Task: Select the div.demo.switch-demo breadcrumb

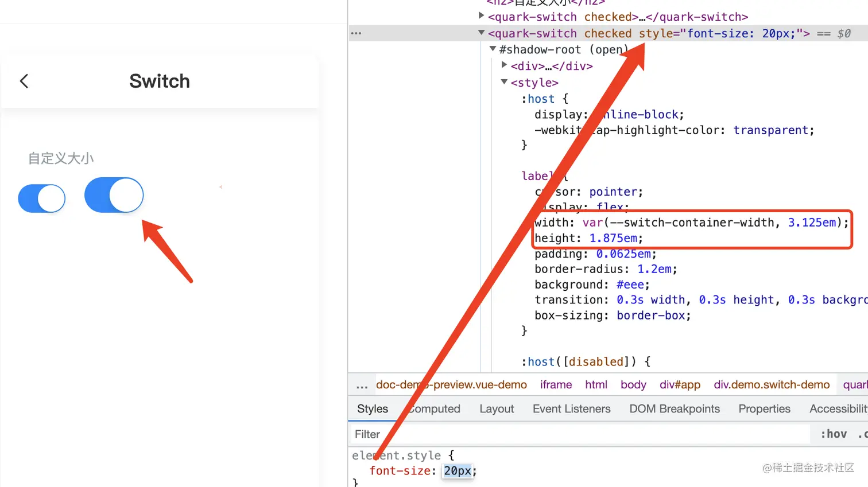Action: [772, 385]
